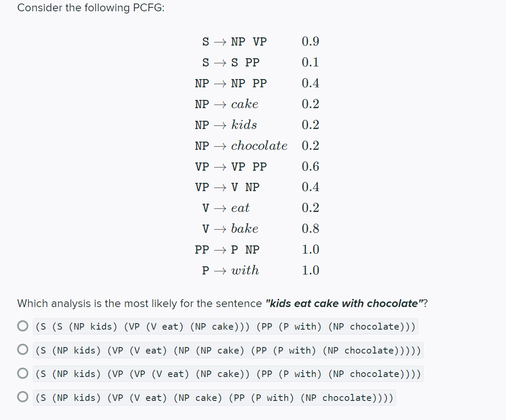
Task: Click the answer starting with (S (S (NP kids)
Action: pyautogui.click(x=224, y=326)
